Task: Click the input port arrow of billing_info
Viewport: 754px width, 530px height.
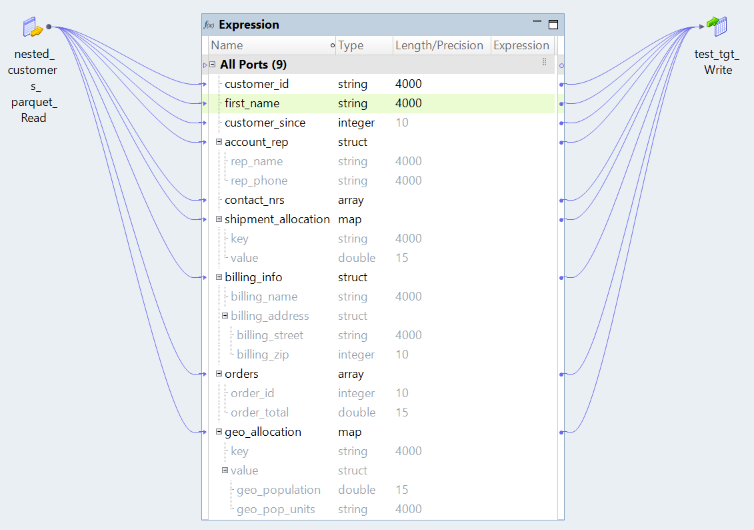Action: click(204, 277)
